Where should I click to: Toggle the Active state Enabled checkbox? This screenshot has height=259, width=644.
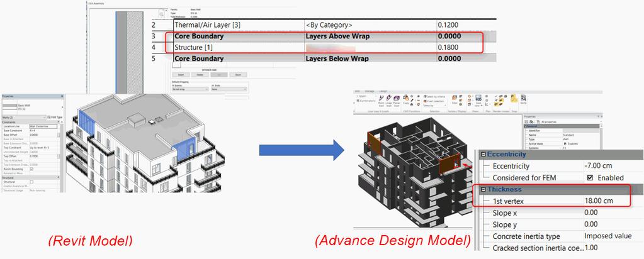point(565,144)
